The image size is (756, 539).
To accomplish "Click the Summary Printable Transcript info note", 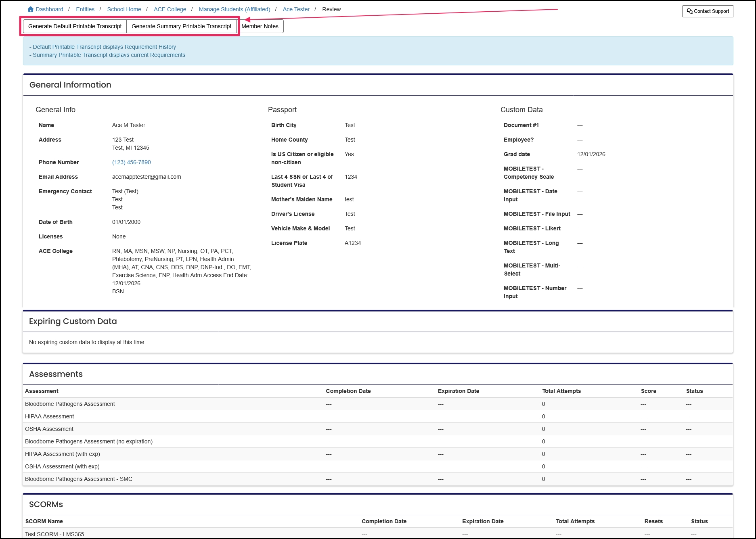I will point(107,55).
